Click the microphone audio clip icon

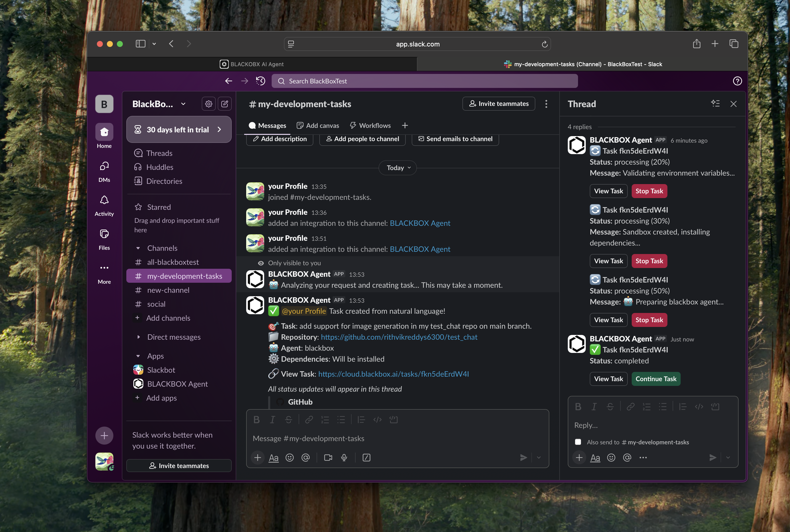344,457
